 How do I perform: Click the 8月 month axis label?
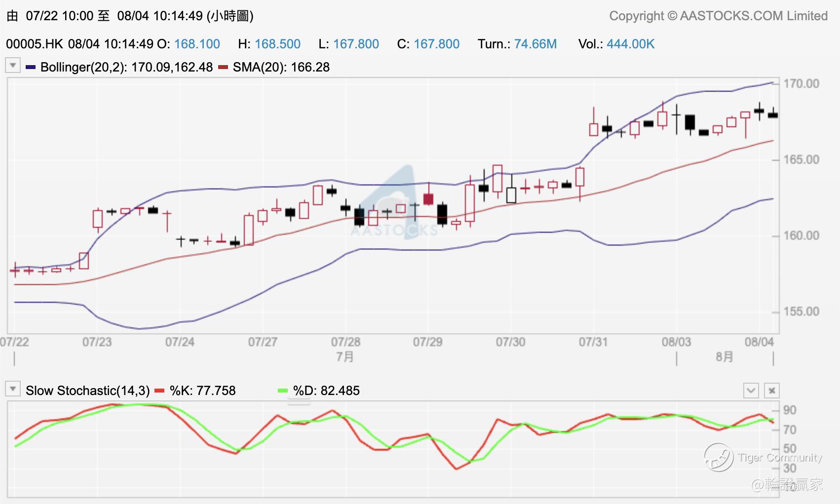725,357
